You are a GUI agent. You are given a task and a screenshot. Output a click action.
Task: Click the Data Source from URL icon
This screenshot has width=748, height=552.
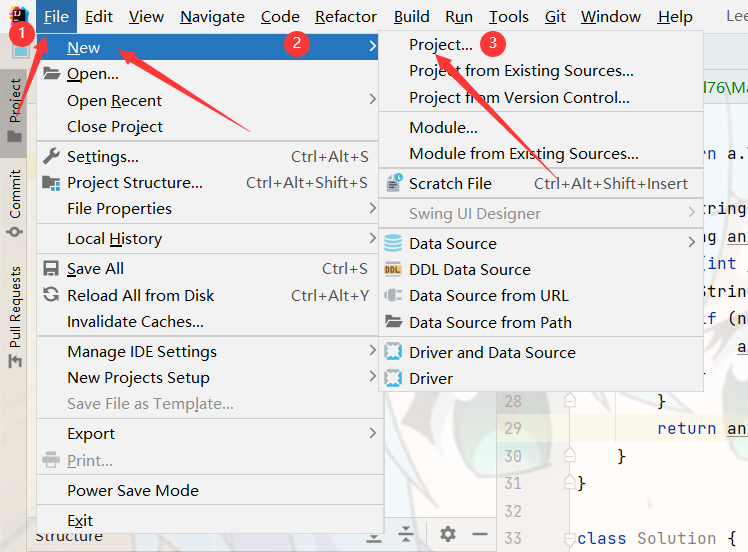(393, 295)
